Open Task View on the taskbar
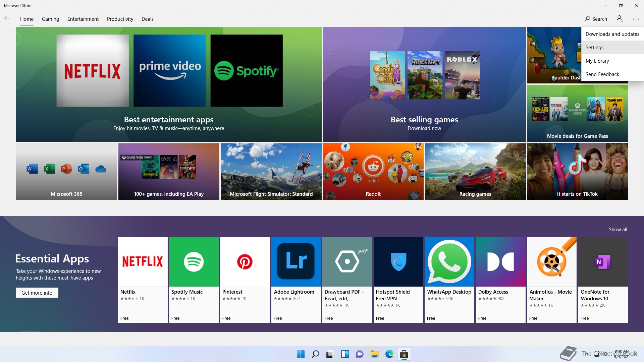Screen dimensions: 644x362 click(x=330, y=354)
